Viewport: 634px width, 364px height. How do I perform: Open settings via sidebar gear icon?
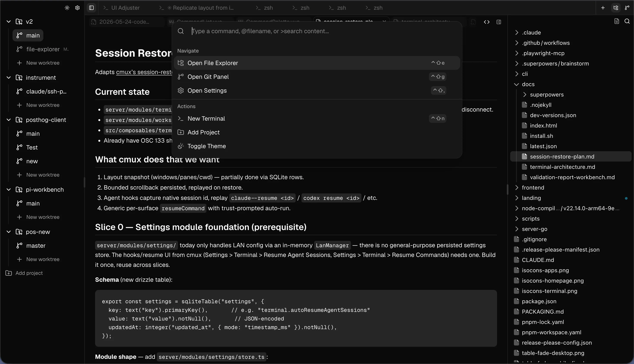77,8
